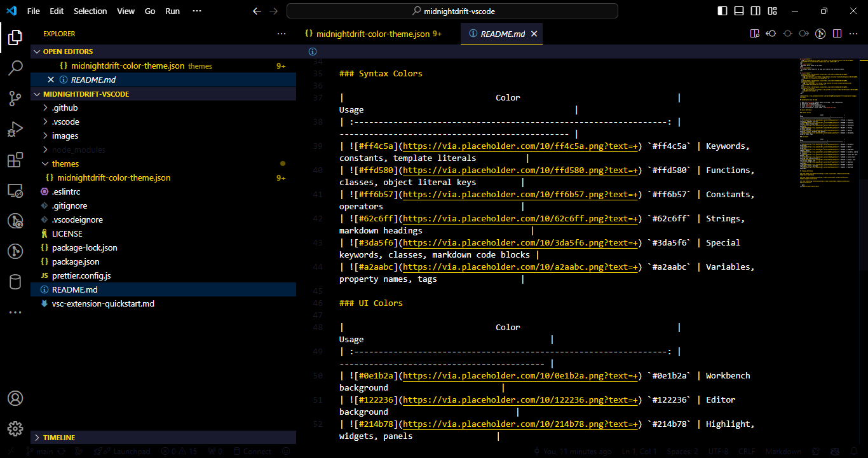868x458 pixels.
Task: Switch to midnightdrift-color-theme.json tab
Action: coord(373,34)
